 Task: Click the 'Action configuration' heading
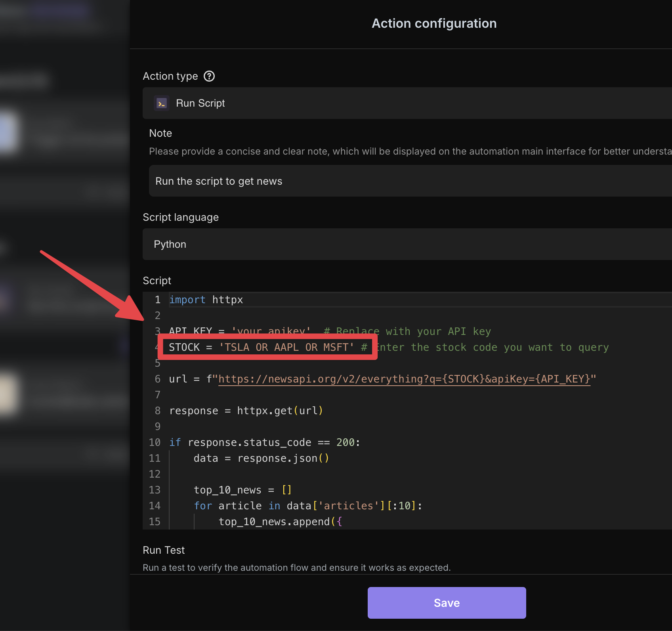(x=434, y=23)
